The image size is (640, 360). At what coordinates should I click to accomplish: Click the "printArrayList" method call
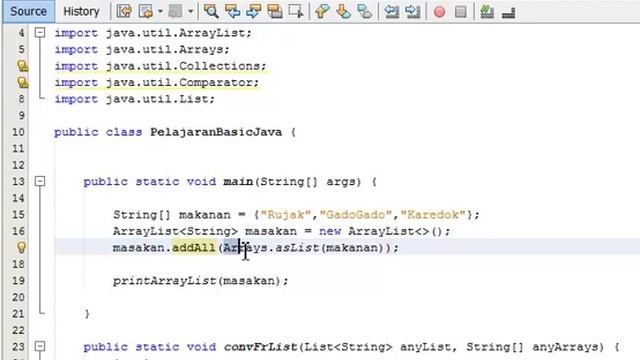coord(164,281)
